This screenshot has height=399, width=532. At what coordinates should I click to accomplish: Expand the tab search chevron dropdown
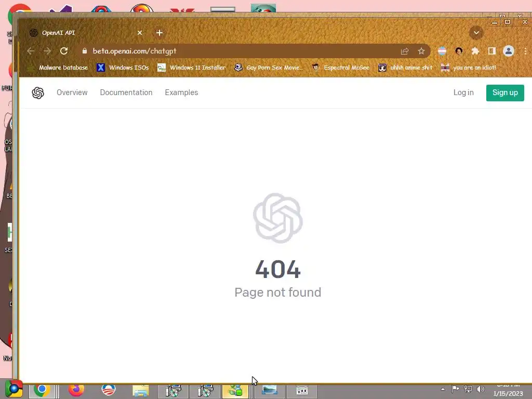(x=476, y=33)
